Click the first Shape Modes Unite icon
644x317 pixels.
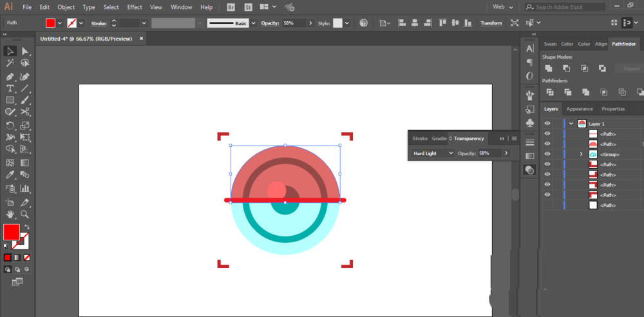click(549, 68)
